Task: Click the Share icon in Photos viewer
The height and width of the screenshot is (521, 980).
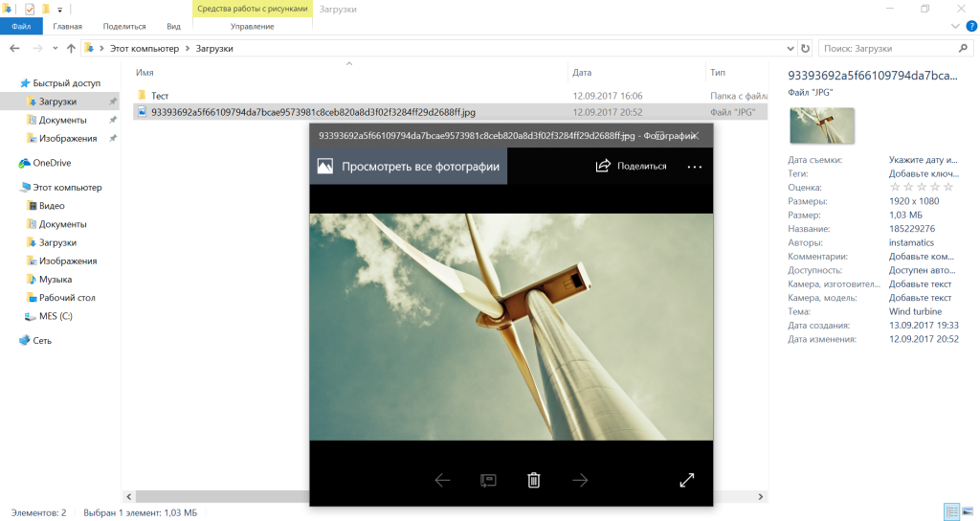Action: [x=603, y=166]
